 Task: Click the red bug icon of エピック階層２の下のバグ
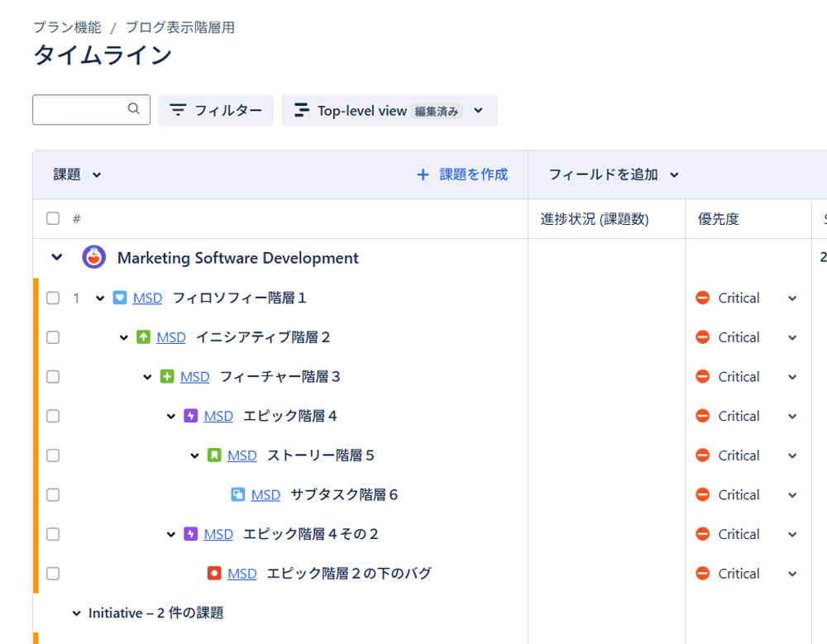[x=214, y=574]
